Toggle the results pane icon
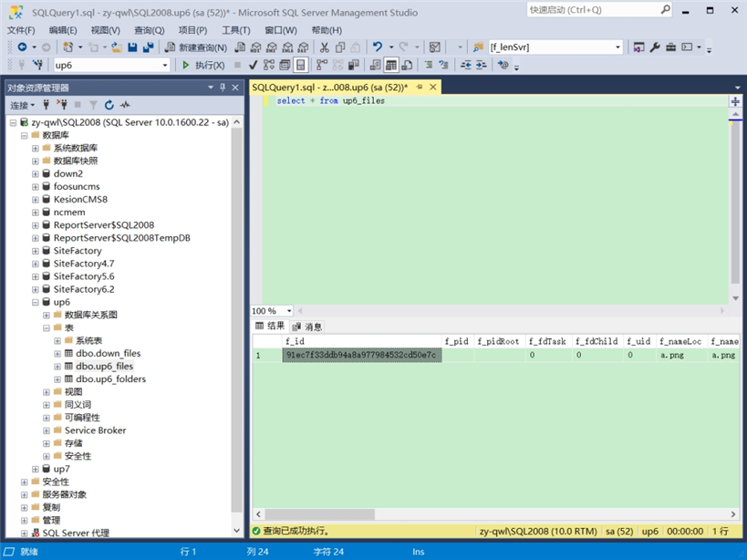 click(301, 65)
